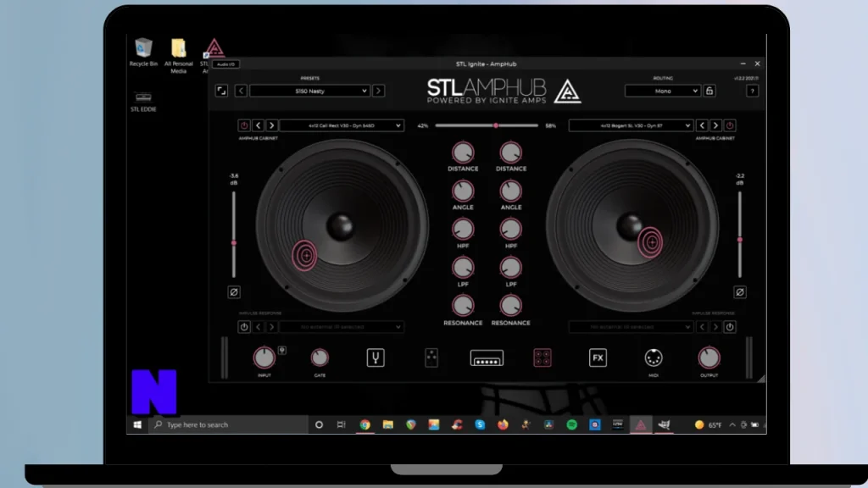868x488 pixels.
Task: Click the right cabinet level fader
Action: coord(739,234)
